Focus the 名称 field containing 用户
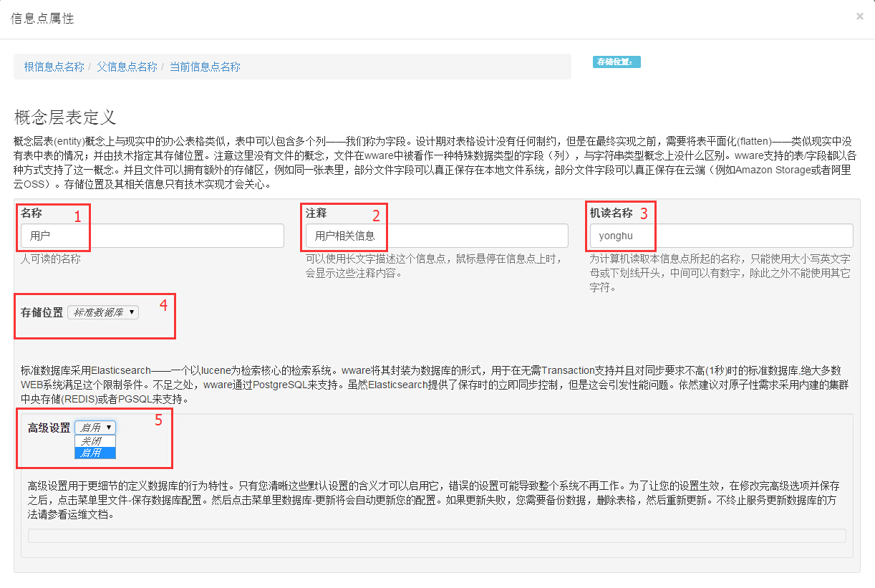Viewport: 875px width, 588px height. 152,236
